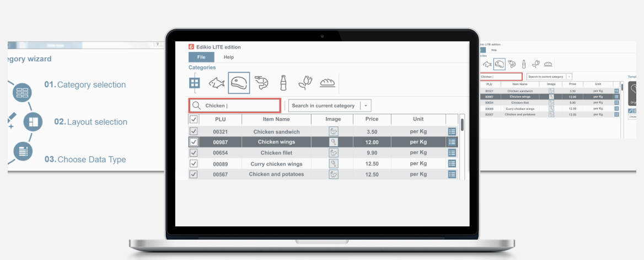Choose the fish category icon on the laptop

[x=216, y=83]
